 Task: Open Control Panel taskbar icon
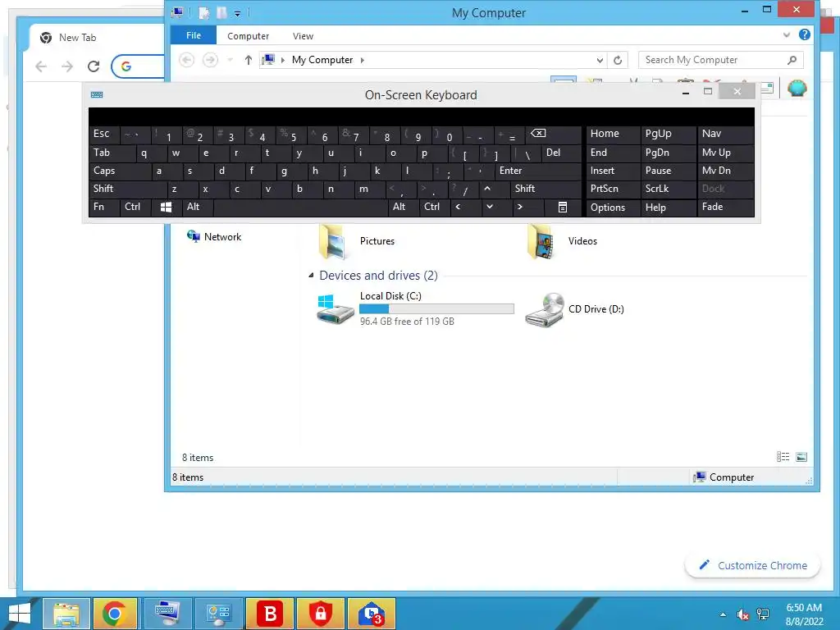(x=218, y=614)
